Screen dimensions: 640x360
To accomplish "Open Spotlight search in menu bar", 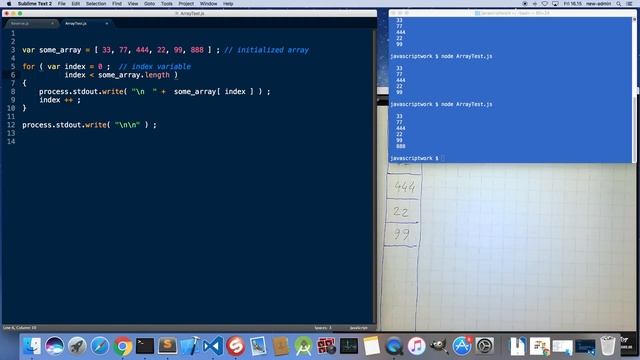I will (x=619, y=4).
